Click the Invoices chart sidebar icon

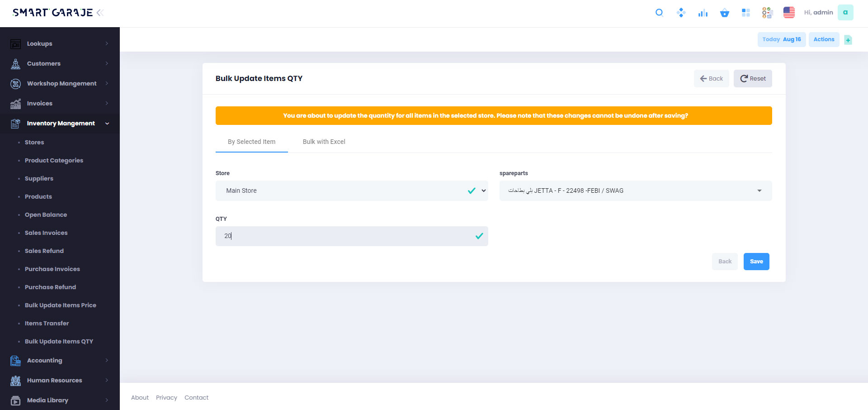point(15,104)
